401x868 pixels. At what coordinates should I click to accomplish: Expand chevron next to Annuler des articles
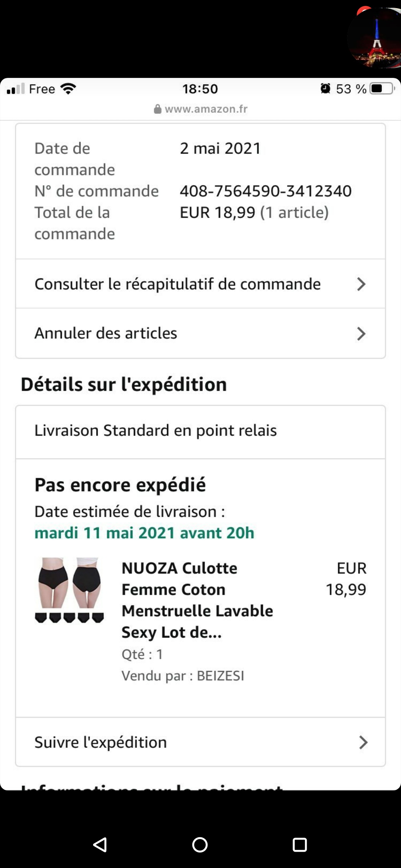pyautogui.click(x=361, y=333)
